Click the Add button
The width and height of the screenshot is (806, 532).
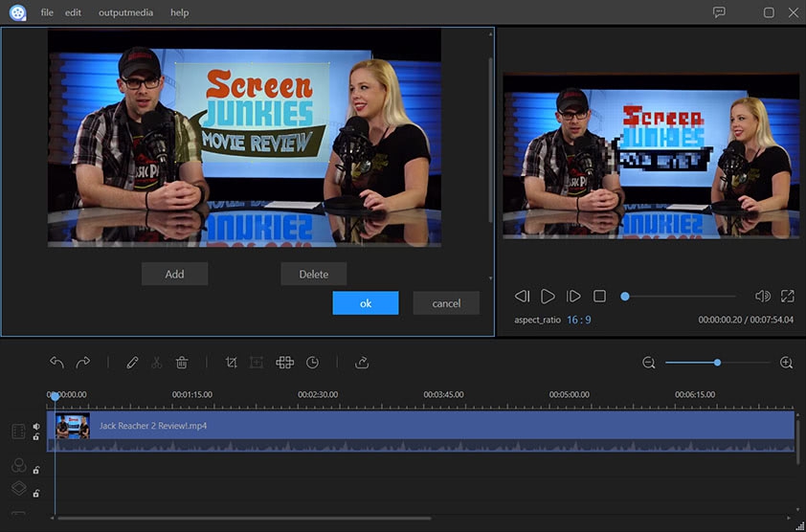coord(174,274)
